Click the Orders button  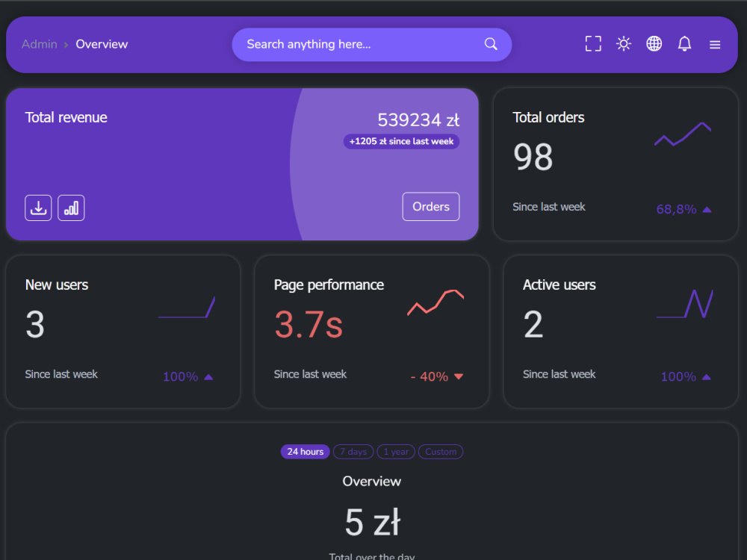point(431,207)
